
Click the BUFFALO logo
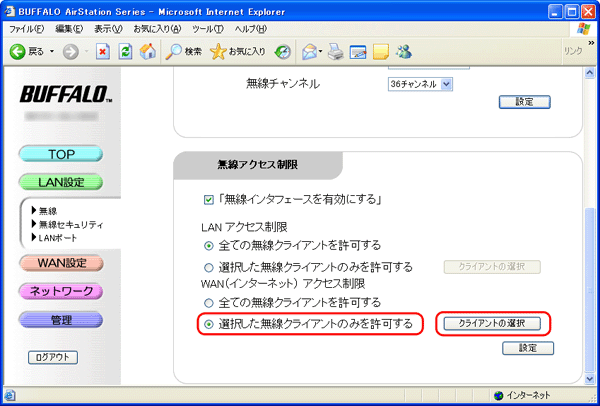click(x=66, y=95)
